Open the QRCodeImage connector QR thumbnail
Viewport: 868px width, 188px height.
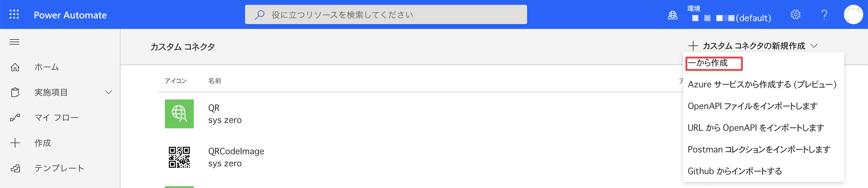pos(179,157)
